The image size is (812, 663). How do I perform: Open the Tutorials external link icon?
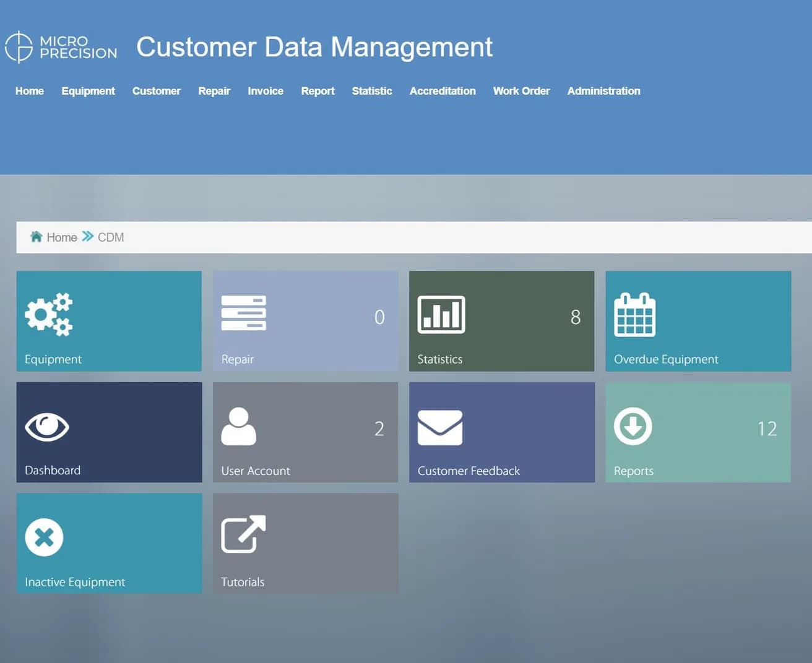tap(244, 534)
